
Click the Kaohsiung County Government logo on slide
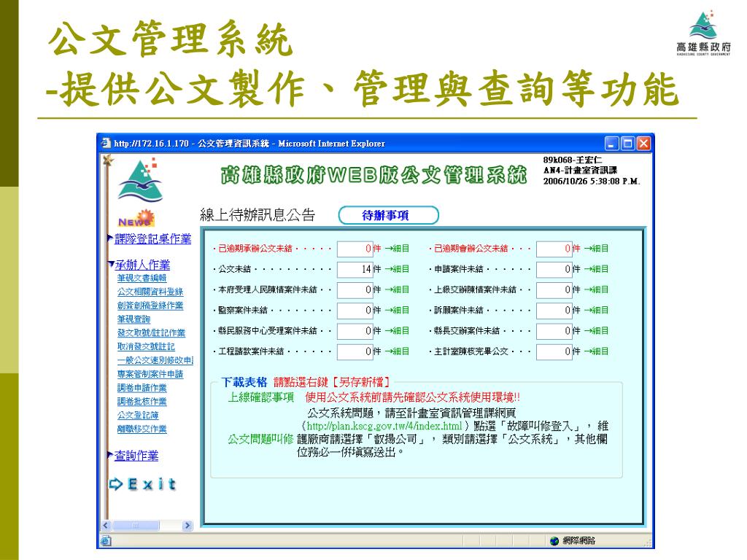click(704, 33)
